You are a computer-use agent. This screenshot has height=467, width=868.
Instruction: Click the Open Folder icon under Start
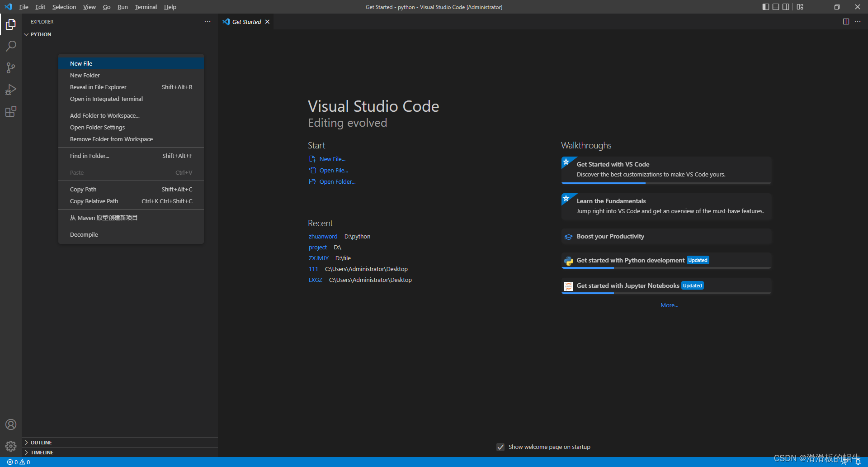tap(312, 182)
